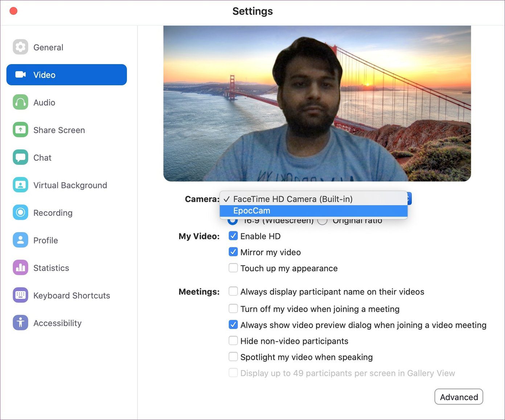Click the Chat bubble icon
Viewport: 505px width, 420px height.
[20, 157]
